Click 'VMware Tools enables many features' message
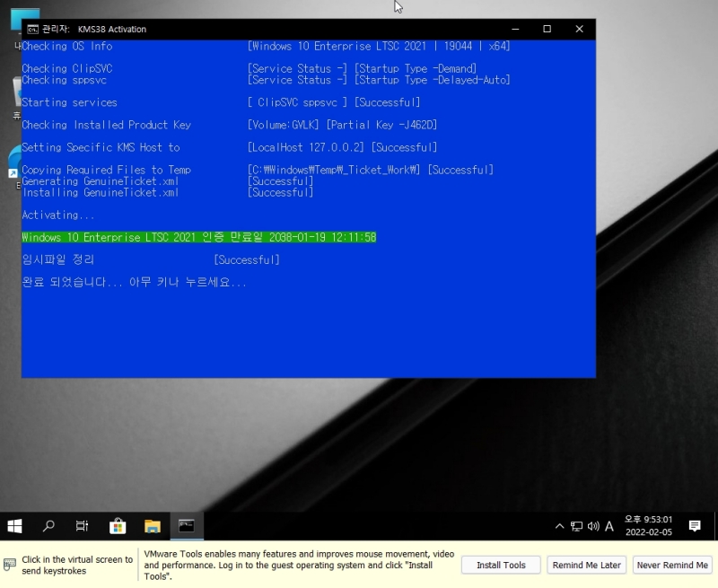The height and width of the screenshot is (588, 718). point(299,565)
